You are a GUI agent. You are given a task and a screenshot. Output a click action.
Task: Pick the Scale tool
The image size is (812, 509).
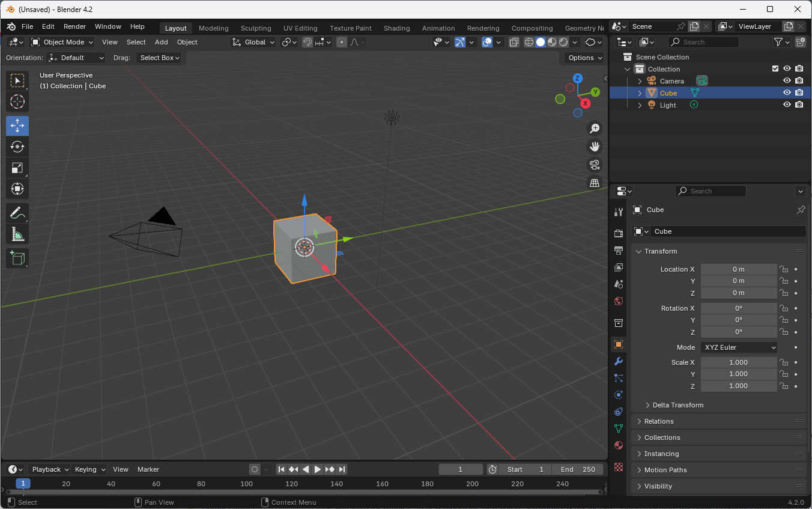[17, 168]
